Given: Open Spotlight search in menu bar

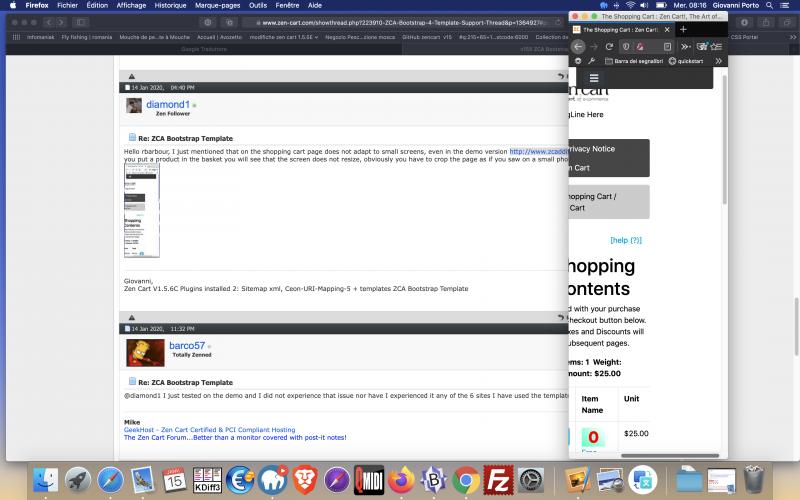Looking at the screenshot, I should pos(769,5).
